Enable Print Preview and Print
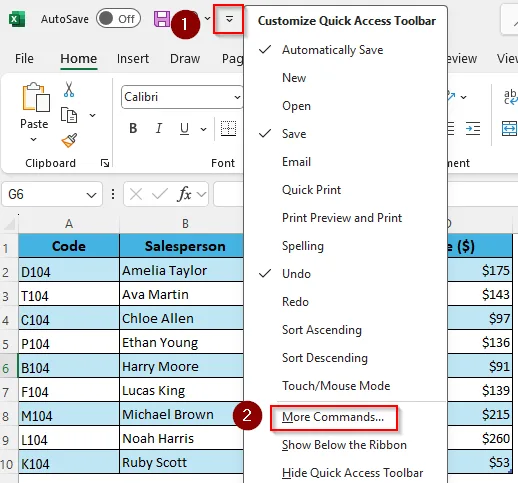 (x=345, y=218)
